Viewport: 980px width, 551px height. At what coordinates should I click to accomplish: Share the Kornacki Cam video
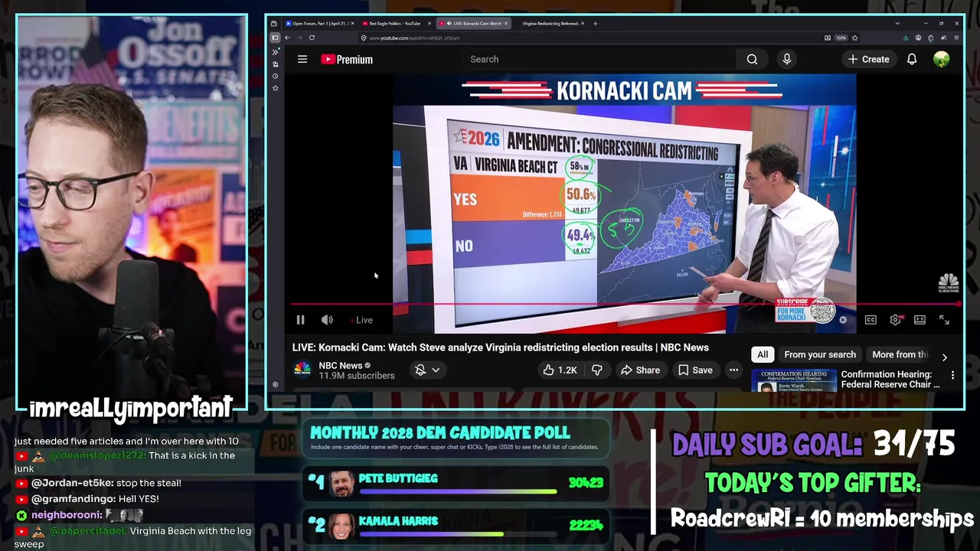pos(640,370)
